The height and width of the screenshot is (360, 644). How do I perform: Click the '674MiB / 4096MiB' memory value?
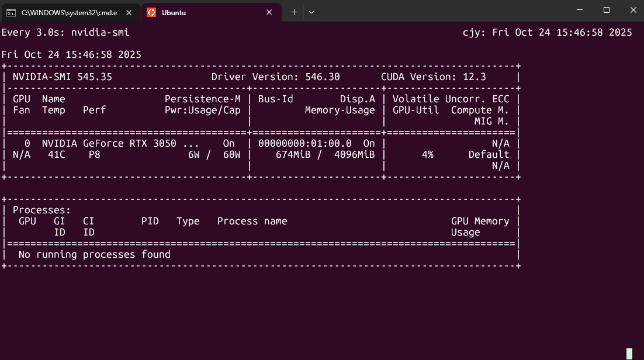[x=326, y=154]
